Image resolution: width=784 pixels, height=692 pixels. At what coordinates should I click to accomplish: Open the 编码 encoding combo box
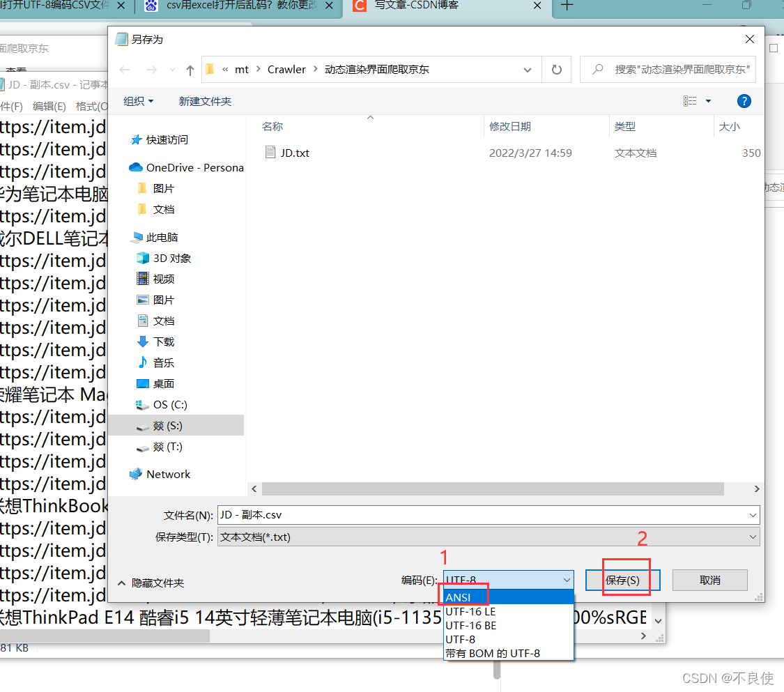click(x=508, y=580)
